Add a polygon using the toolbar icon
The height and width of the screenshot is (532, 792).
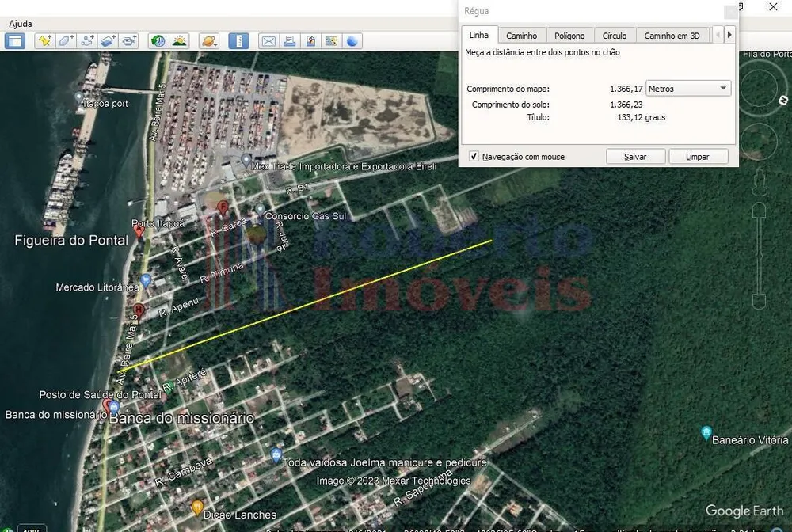click(x=67, y=41)
